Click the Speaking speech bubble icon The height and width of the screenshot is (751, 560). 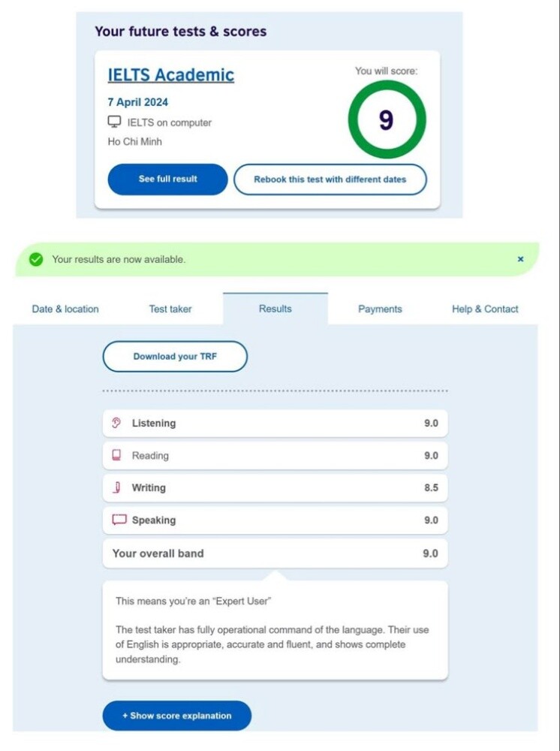[x=119, y=520]
